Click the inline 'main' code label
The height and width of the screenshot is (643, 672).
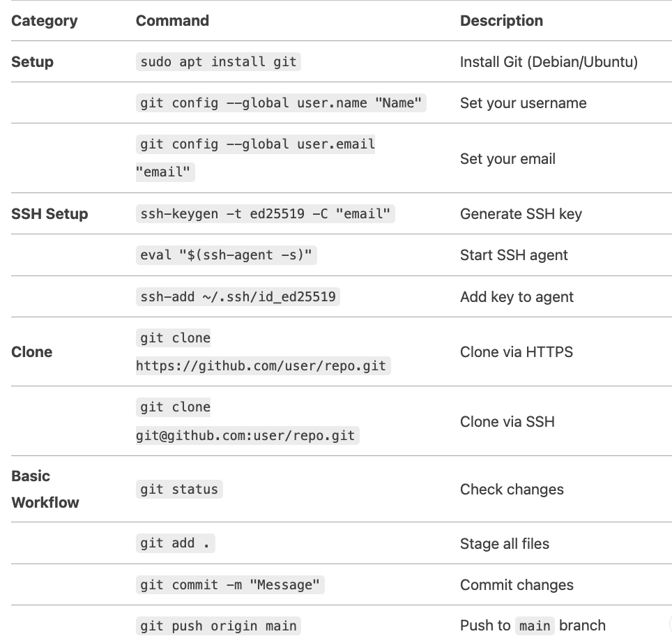pyautogui.click(x=535, y=626)
